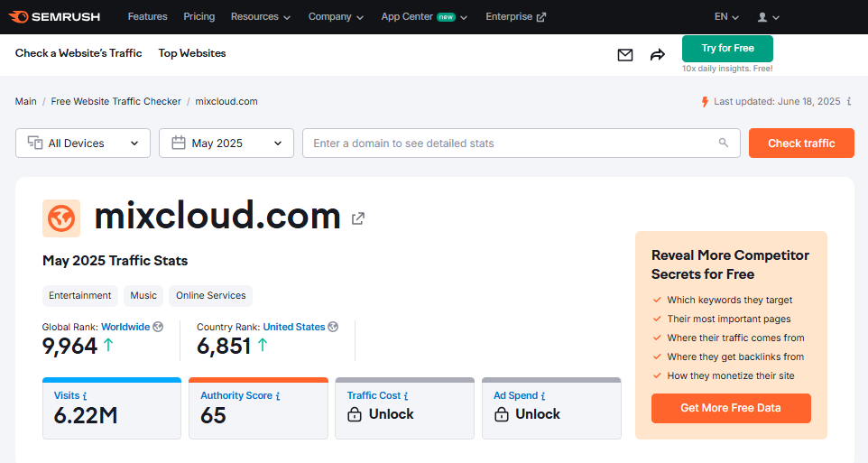Screen dimensions: 868x463
Task: Expand the Resources menu
Action: [x=260, y=16]
